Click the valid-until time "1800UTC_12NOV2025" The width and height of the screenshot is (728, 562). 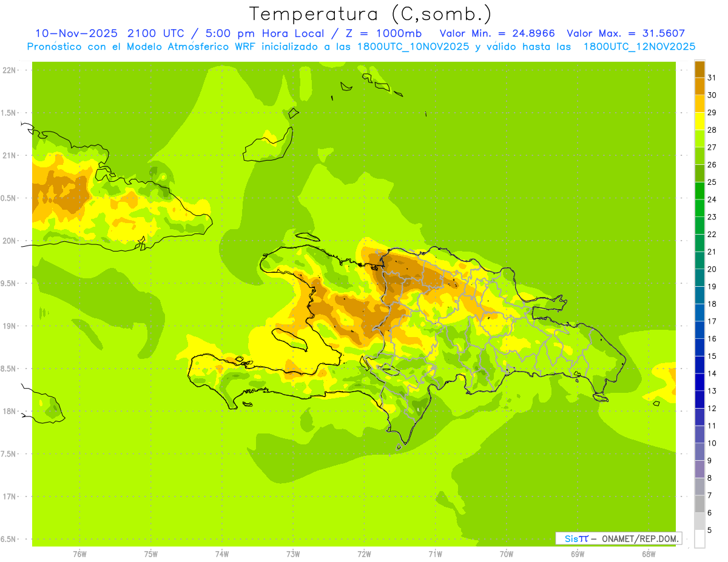639,47
